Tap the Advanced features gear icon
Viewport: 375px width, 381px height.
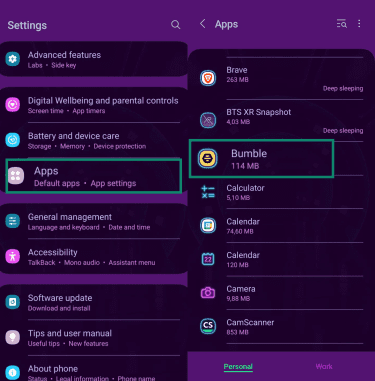click(x=13, y=59)
